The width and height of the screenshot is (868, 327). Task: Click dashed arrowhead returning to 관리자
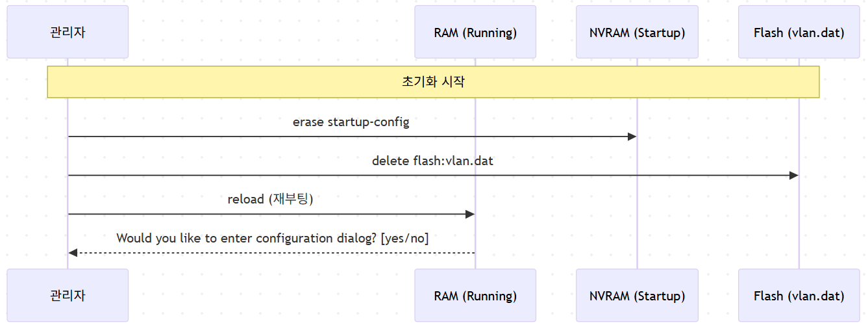[x=73, y=253]
